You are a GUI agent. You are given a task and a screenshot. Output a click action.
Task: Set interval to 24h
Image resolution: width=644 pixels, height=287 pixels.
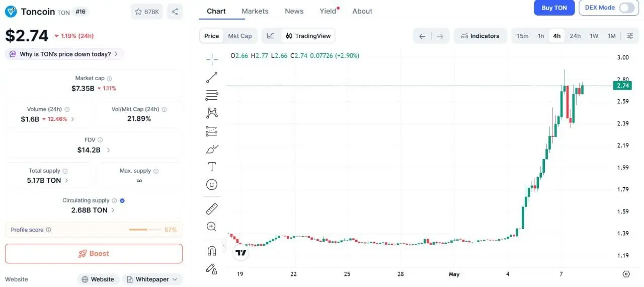point(575,36)
